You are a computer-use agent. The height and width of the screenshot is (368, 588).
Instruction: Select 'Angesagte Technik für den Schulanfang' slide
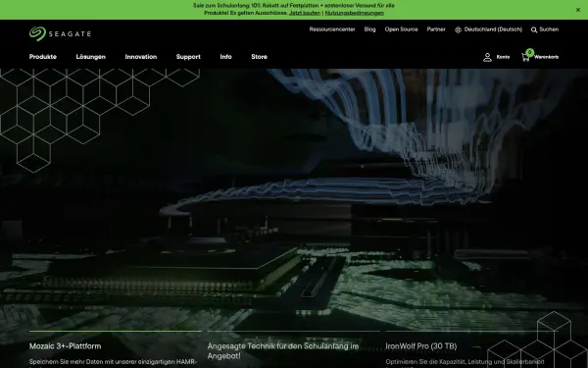coord(283,350)
